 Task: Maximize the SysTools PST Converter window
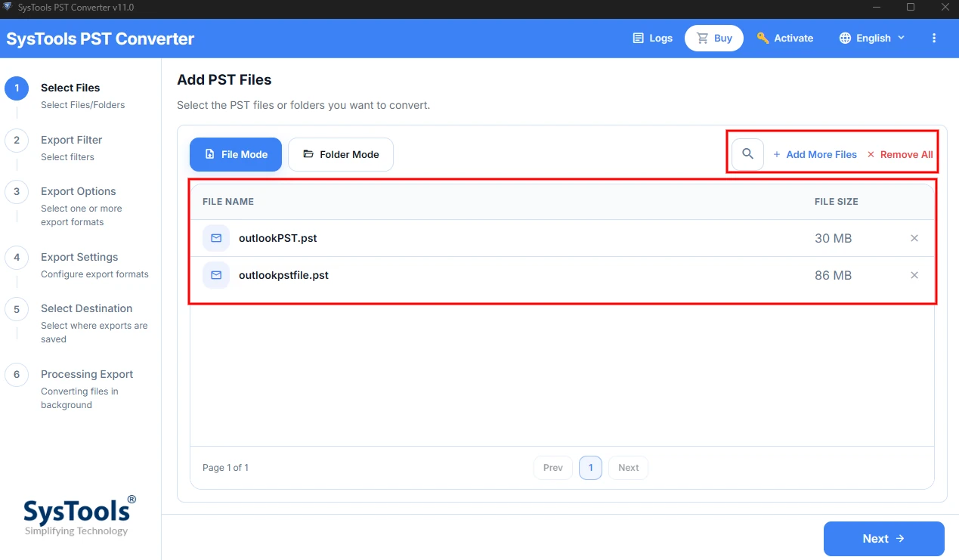pos(910,8)
